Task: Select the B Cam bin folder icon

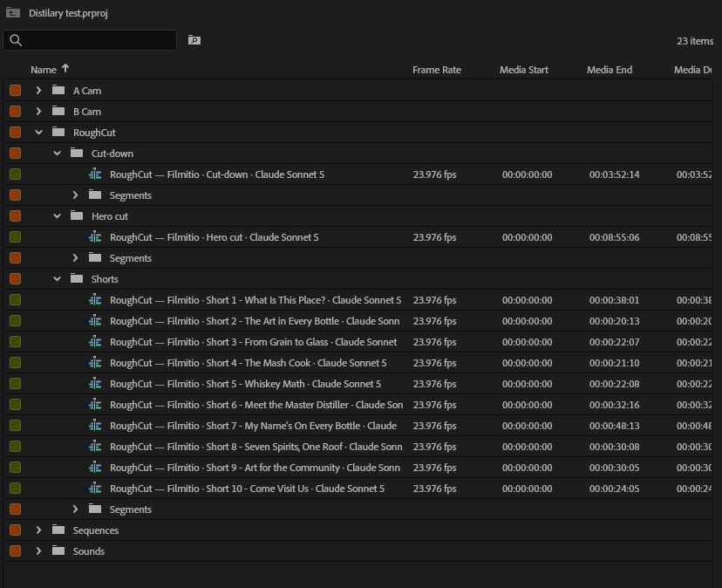Action: pyautogui.click(x=58, y=111)
